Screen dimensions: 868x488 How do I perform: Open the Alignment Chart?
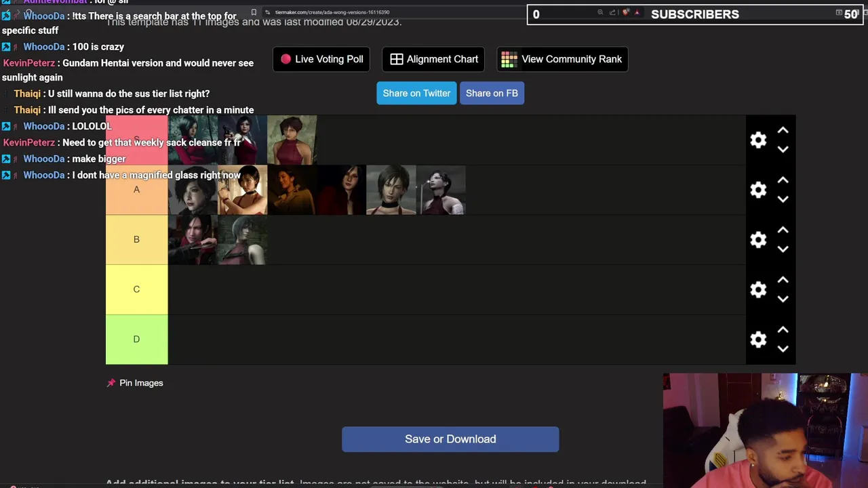pyautogui.click(x=433, y=59)
